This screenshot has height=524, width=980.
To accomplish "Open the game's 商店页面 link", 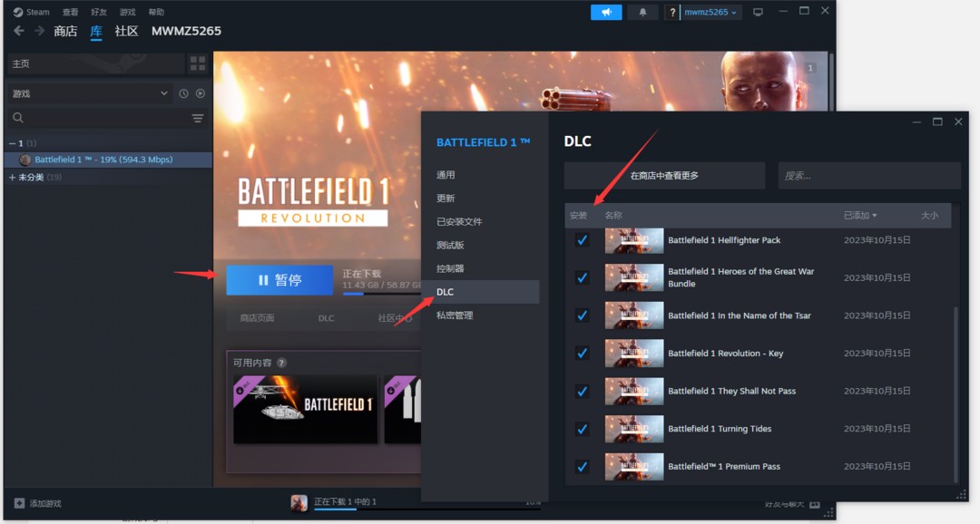I will 257,318.
